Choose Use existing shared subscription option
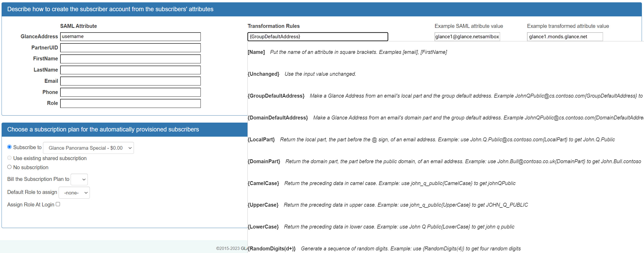644x253 pixels. coord(9,158)
